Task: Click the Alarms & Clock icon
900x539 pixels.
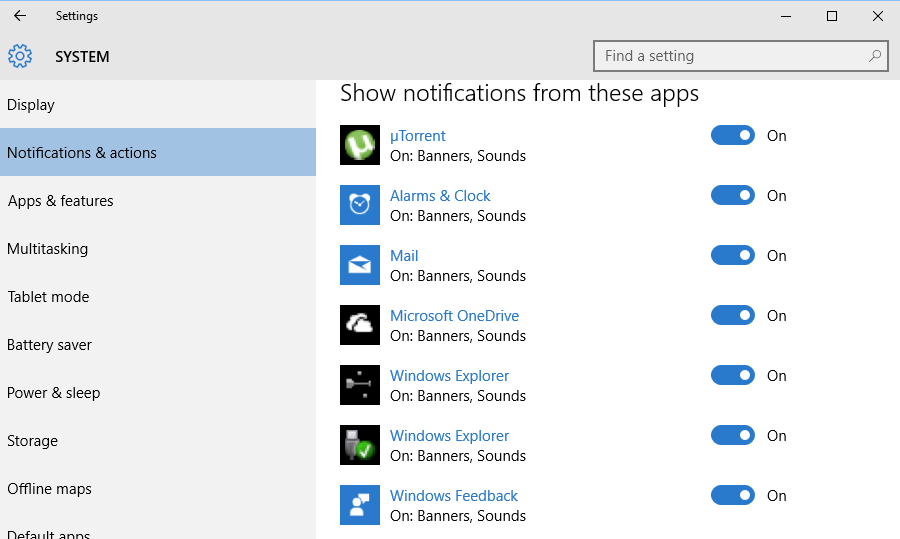Action: [360, 205]
